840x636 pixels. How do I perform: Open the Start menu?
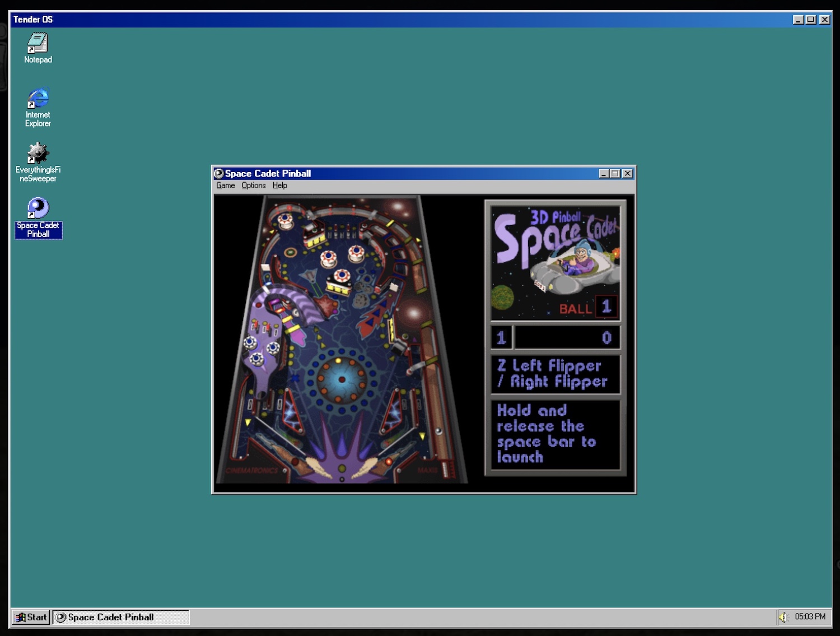[31, 617]
